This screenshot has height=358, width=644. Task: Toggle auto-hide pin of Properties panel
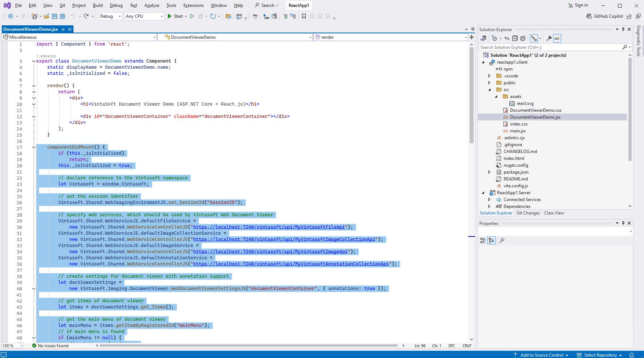623,223
